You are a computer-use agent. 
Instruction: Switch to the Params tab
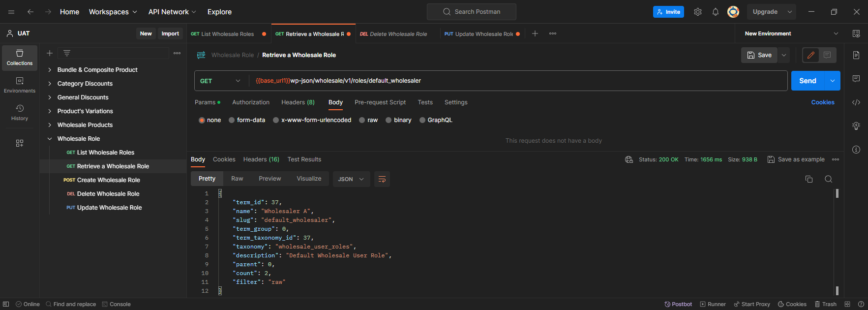pos(208,102)
